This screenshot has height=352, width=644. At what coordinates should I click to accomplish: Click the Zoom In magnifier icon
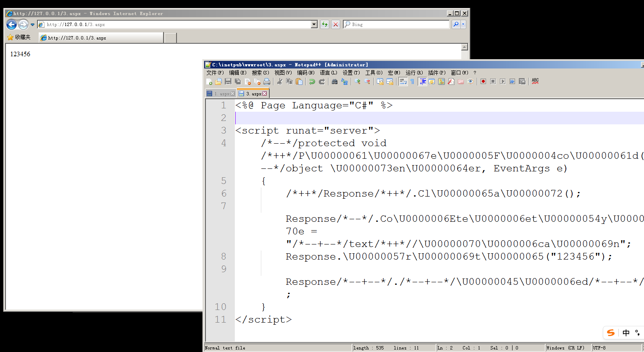(x=357, y=81)
